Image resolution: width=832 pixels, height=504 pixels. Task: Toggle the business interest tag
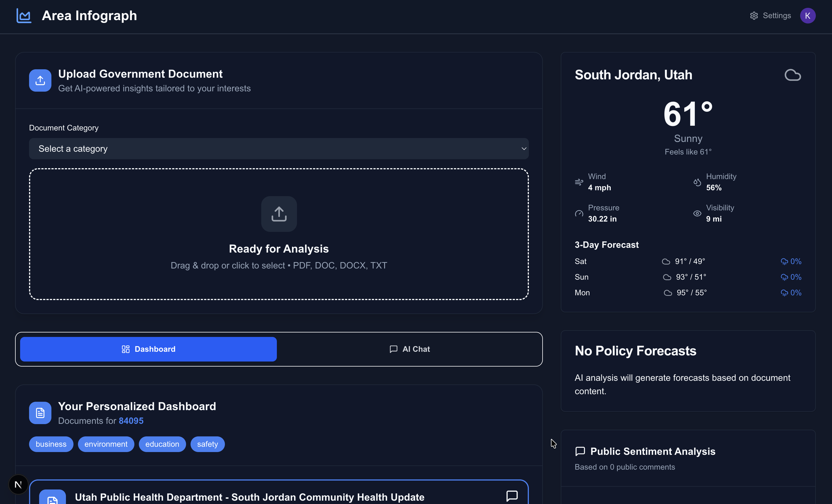[51, 444]
